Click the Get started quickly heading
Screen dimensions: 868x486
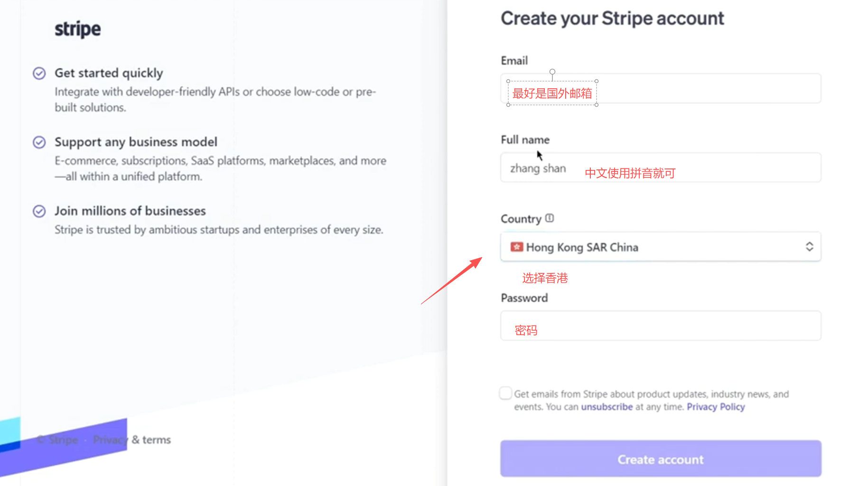pyautogui.click(x=109, y=73)
